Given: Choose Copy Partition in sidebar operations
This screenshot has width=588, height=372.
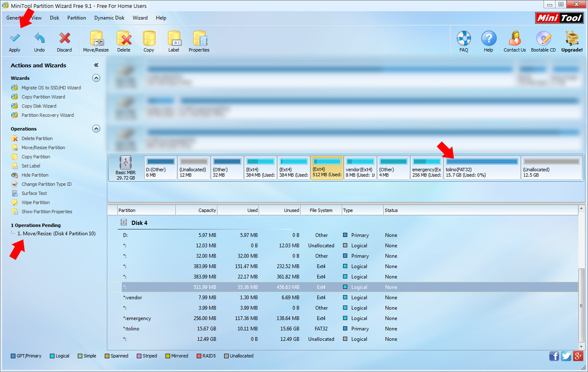Looking at the screenshot, I should pos(36,157).
